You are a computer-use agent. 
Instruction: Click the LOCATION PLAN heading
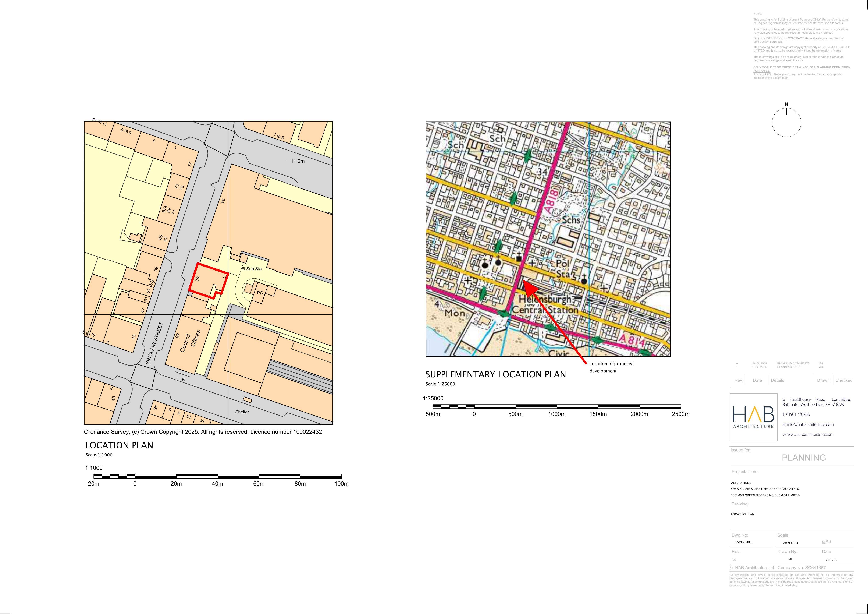[119, 445]
